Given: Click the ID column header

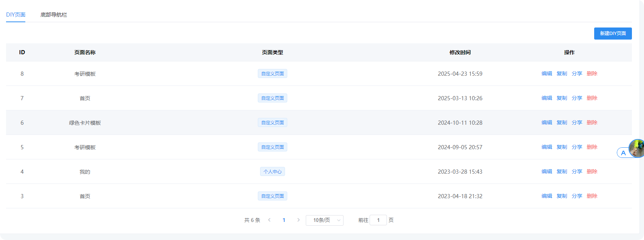Looking at the screenshot, I should coord(22,52).
